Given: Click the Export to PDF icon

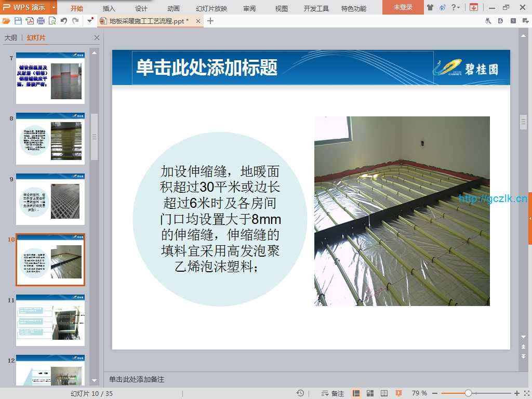Looking at the screenshot, I should click(x=30, y=21).
